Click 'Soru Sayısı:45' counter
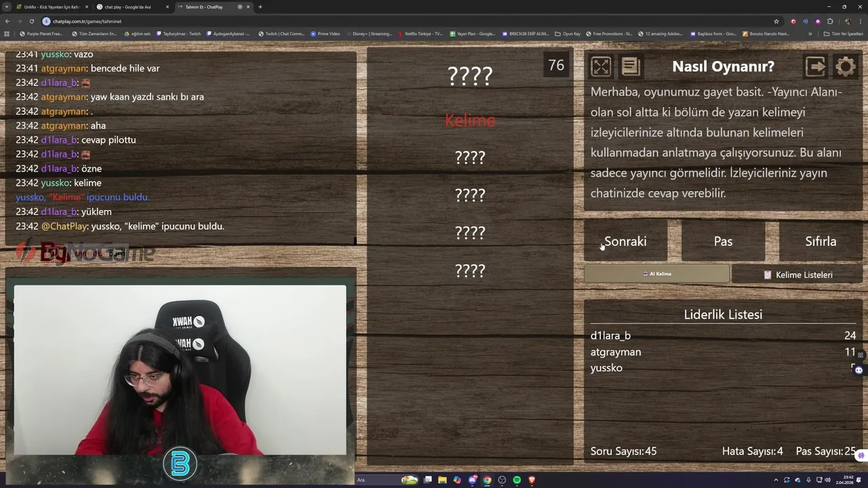This screenshot has height=488, width=868. click(623, 451)
